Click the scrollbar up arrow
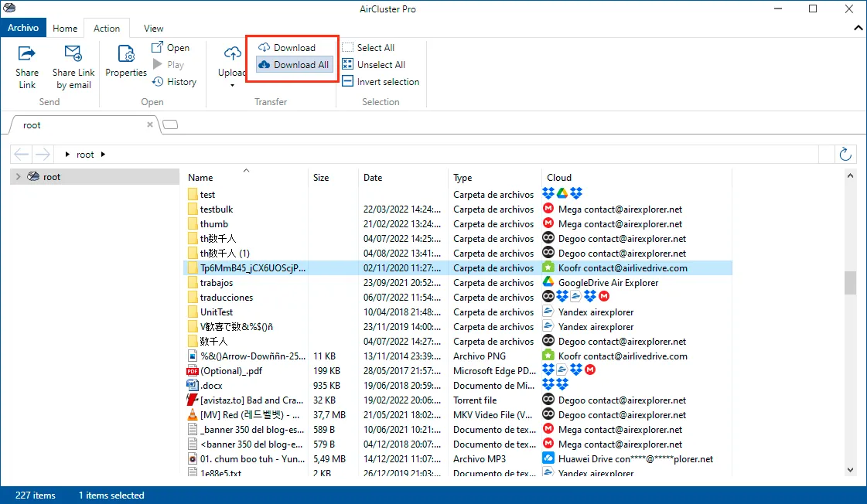Screen dimensions: 867x504 (851, 175)
